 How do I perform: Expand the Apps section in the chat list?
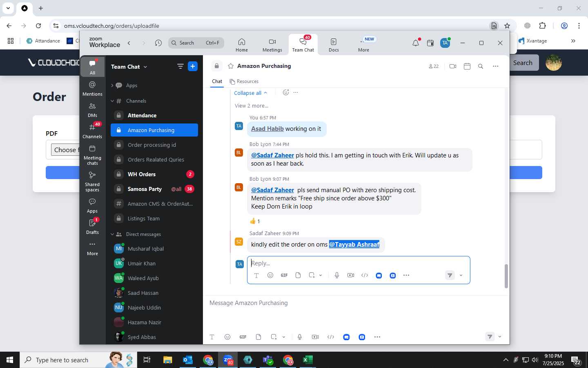[x=112, y=85]
